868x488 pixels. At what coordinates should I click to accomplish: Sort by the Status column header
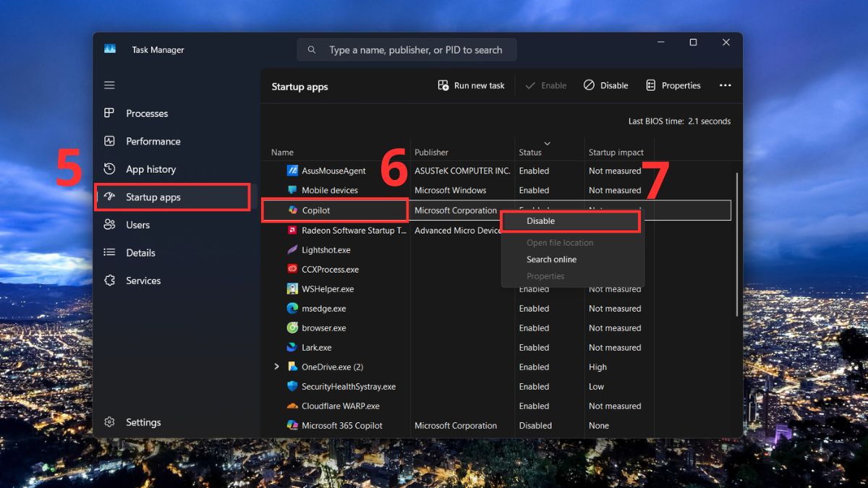point(530,153)
